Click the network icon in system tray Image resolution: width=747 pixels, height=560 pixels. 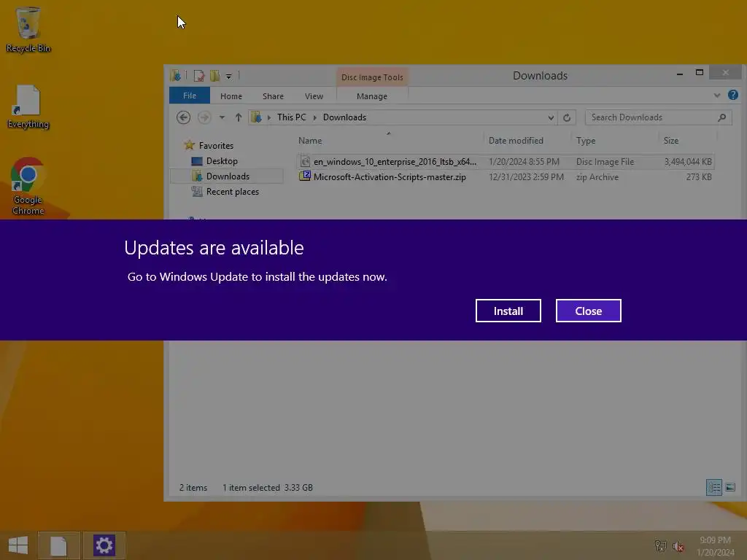point(660,545)
